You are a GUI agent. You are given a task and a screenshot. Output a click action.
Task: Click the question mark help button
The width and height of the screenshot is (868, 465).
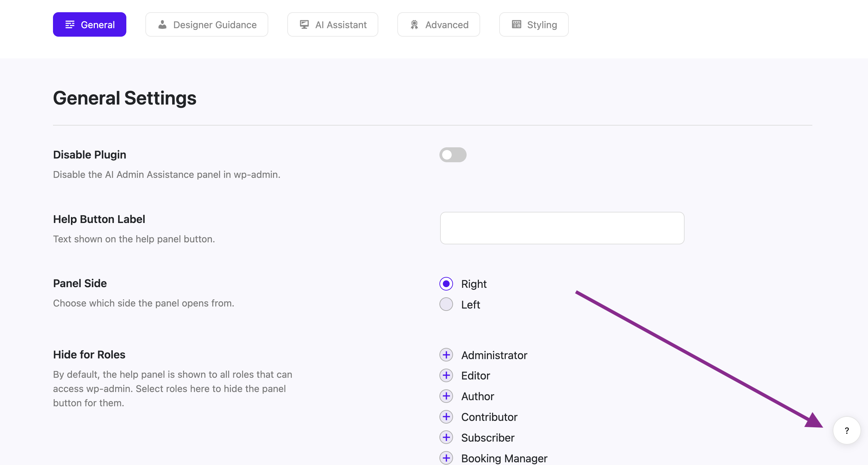pos(847,430)
